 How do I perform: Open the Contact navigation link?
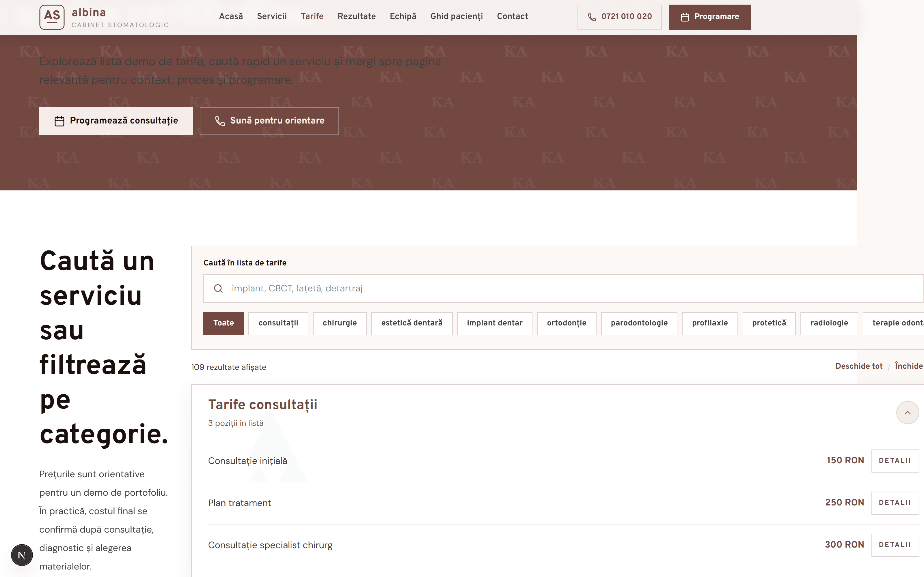point(512,16)
